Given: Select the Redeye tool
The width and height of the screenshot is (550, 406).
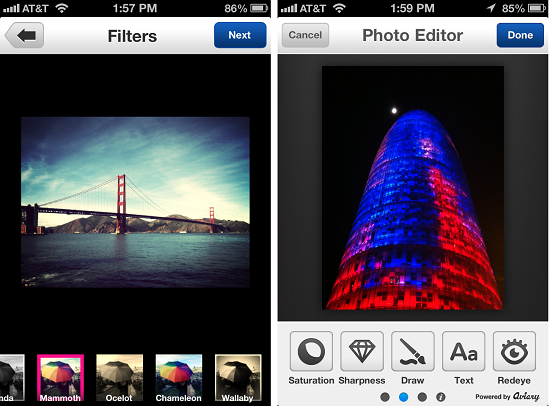Looking at the screenshot, I should [x=514, y=351].
